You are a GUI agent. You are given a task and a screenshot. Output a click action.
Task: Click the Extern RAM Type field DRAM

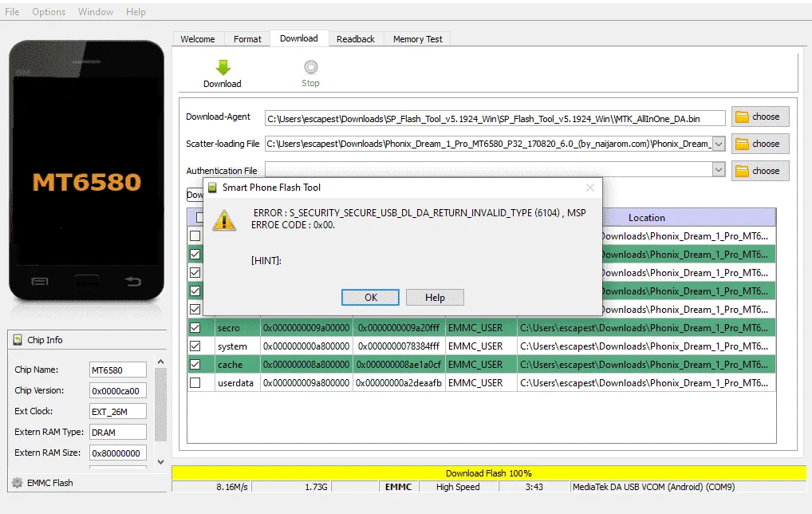coord(118,432)
